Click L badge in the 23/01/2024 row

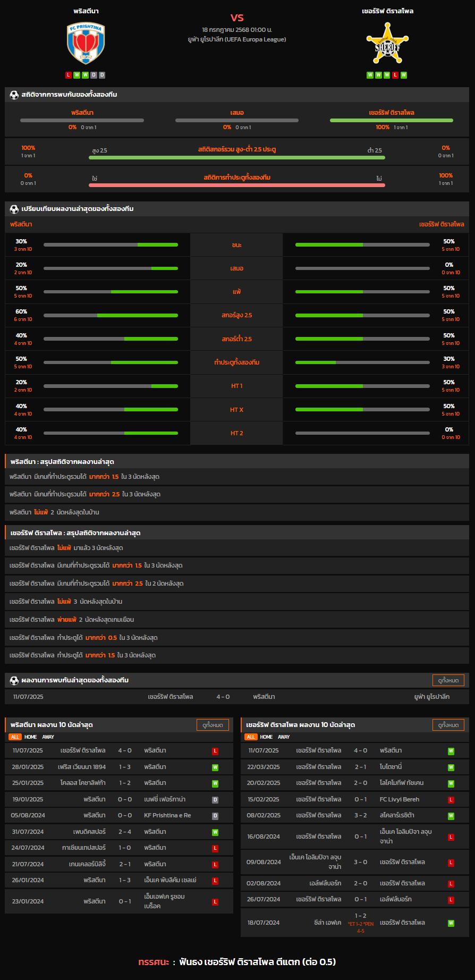pyautogui.click(x=215, y=902)
